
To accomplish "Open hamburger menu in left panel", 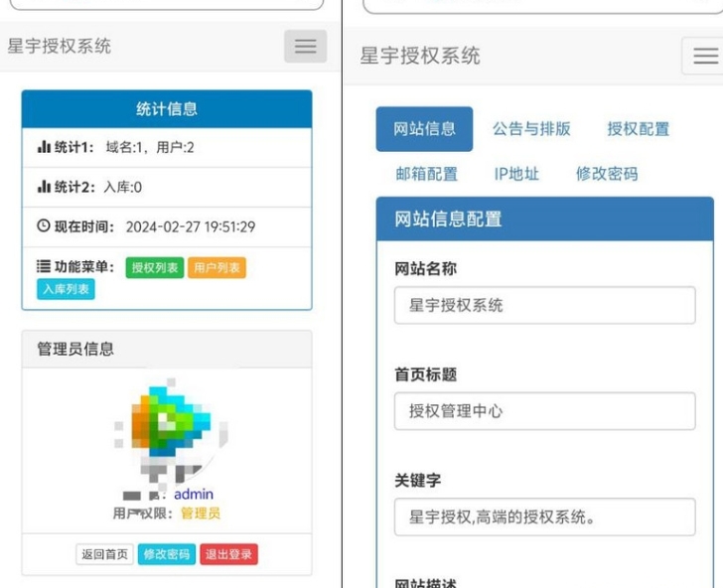I will [305, 46].
